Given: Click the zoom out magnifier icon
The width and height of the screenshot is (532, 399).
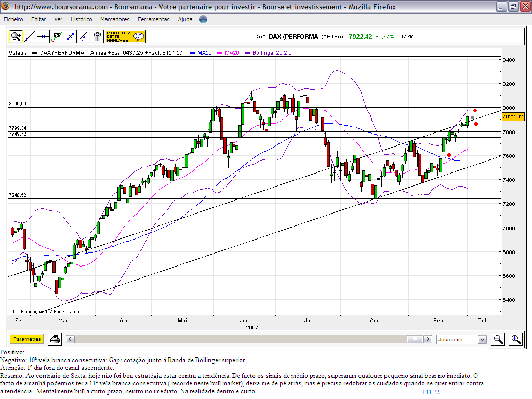Looking at the screenshot, I should (498, 339).
